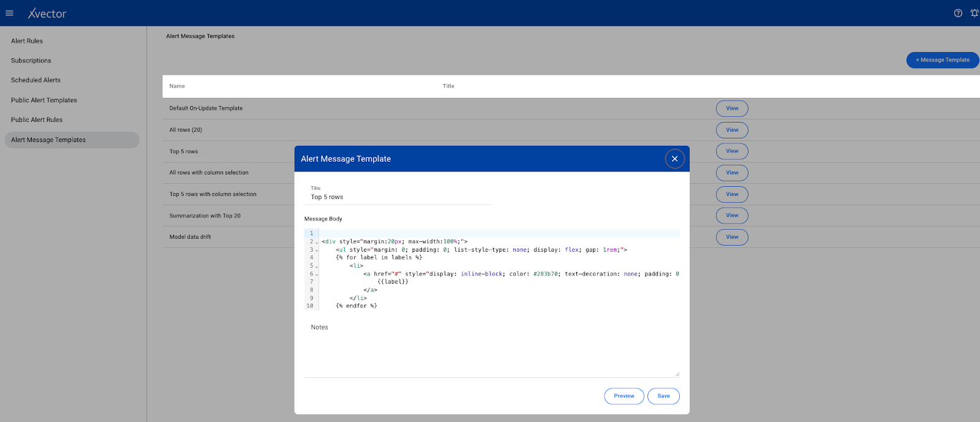This screenshot has height=422, width=980.
Task: Save the message template
Action: 663,396
